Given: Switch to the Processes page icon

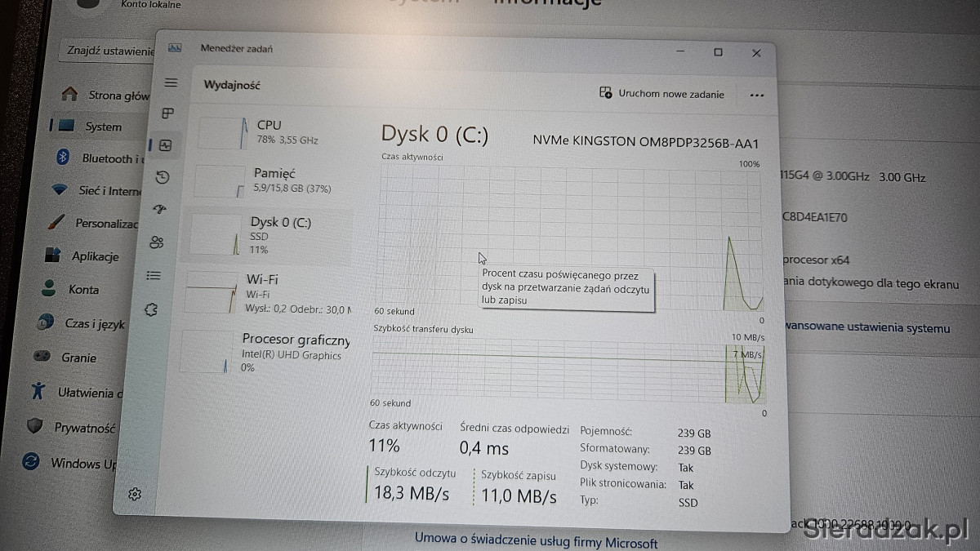Looking at the screenshot, I should click(x=168, y=113).
